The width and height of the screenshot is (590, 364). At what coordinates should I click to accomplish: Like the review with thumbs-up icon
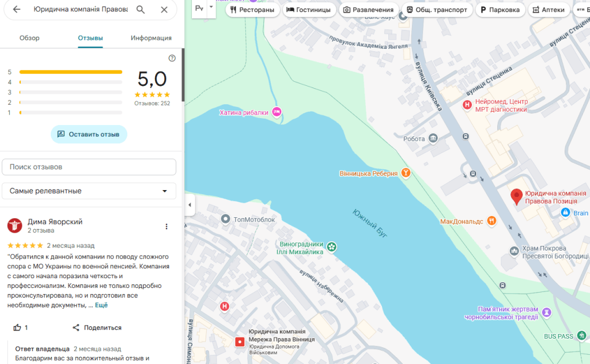pyautogui.click(x=17, y=328)
